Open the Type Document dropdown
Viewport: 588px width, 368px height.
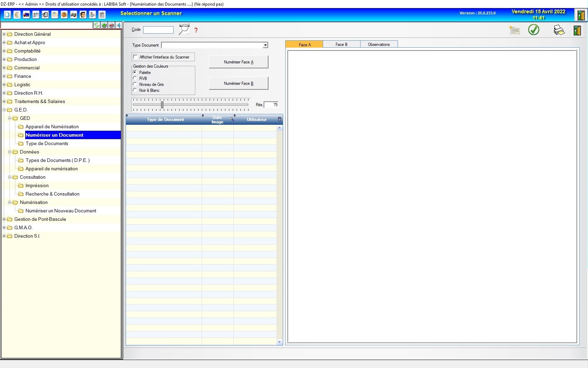pyautogui.click(x=265, y=45)
